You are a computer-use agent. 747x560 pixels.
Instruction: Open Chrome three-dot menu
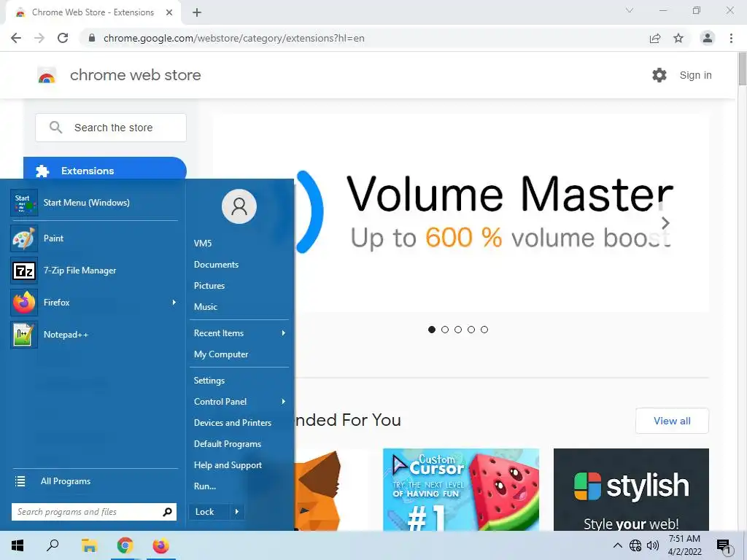(x=731, y=38)
